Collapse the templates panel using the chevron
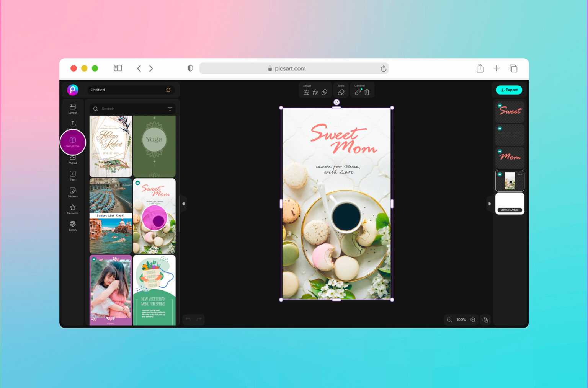This screenshot has height=388, width=588. tap(183, 204)
